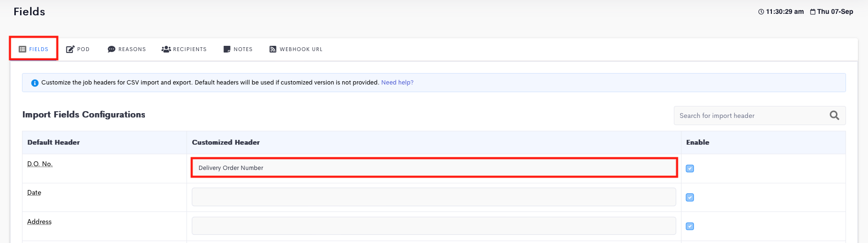This screenshot has width=868, height=243.
Task: Click the Reasons speech bubble icon
Action: pos(111,49)
